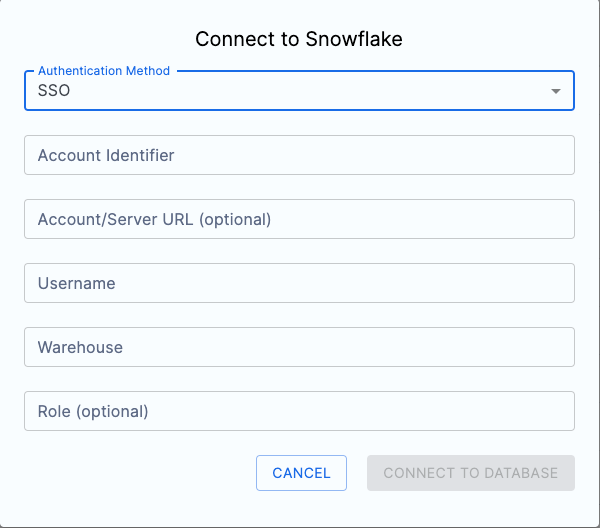The image size is (600, 528).
Task: Expand the authentication options with the caret icon
Action: [x=555, y=92]
